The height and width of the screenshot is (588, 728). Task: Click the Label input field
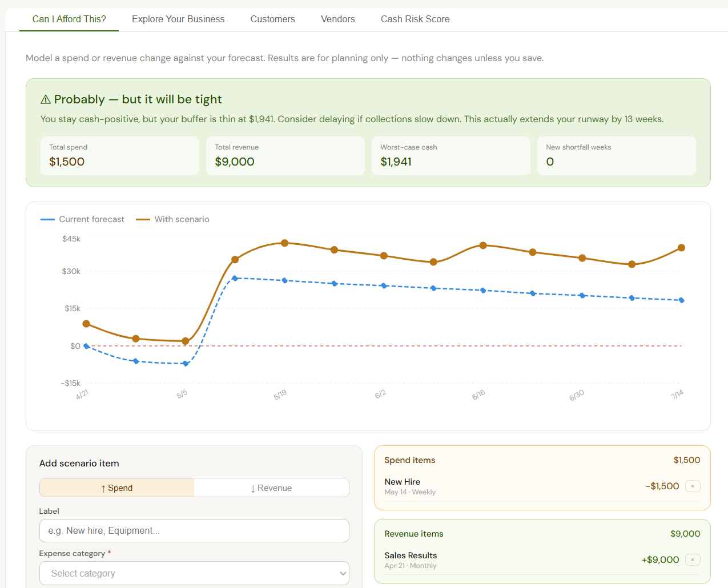pos(194,531)
